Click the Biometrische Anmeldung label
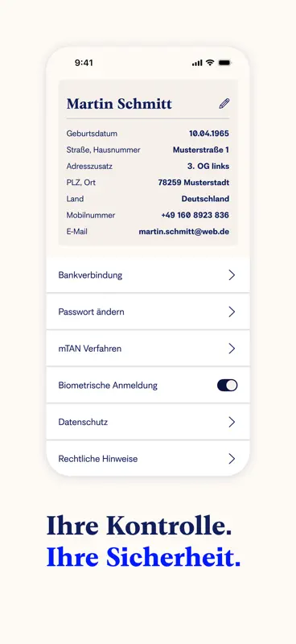 point(108,386)
